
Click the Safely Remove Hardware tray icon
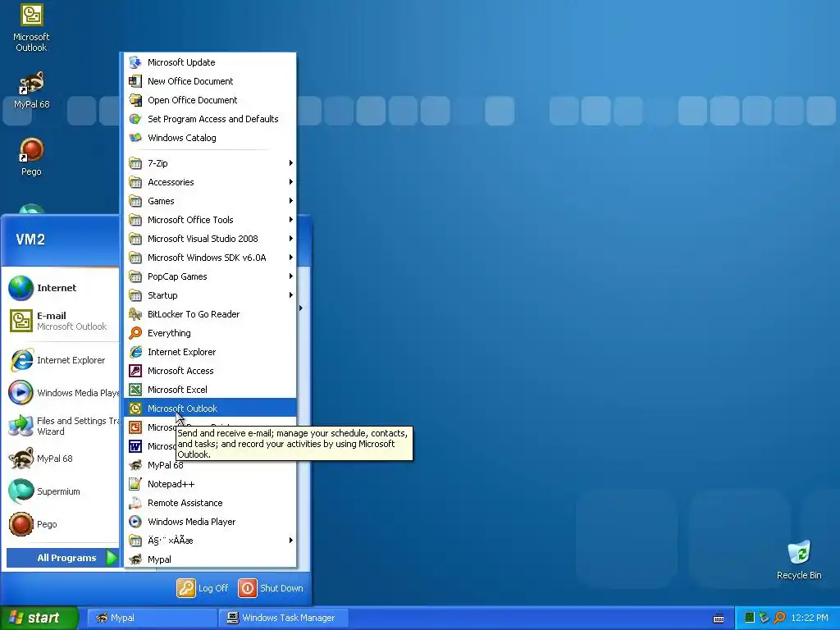[764, 618]
